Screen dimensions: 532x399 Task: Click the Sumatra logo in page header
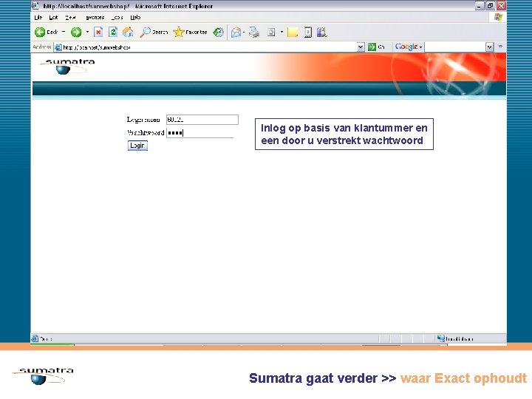[67, 66]
